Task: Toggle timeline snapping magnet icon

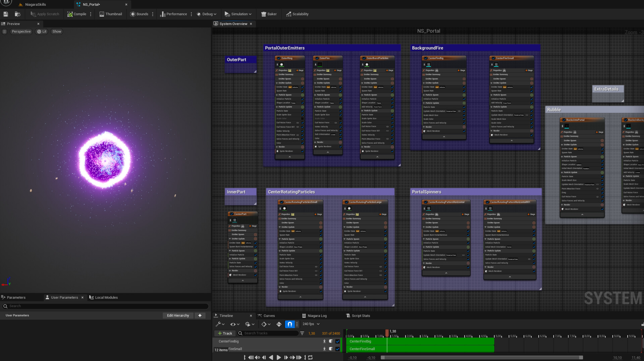Action: click(289, 324)
